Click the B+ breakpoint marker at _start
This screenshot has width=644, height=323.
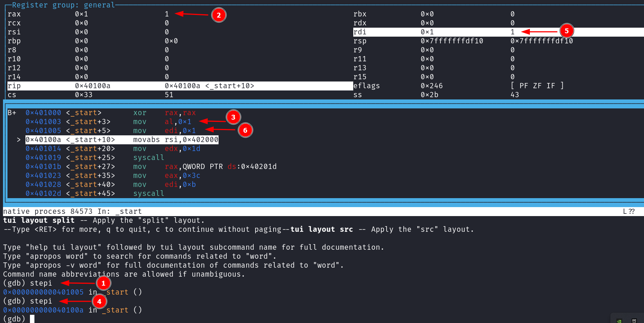click(x=12, y=113)
